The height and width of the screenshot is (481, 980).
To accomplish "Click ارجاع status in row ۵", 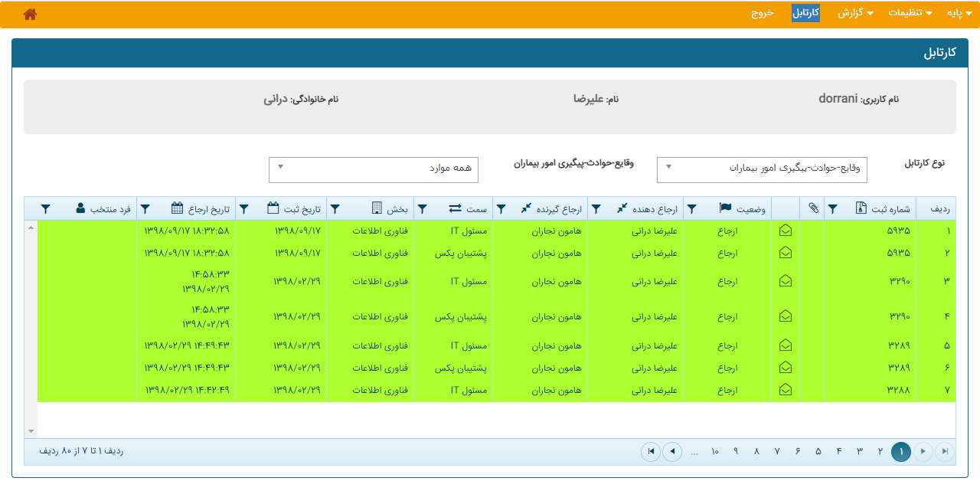I will [727, 345].
